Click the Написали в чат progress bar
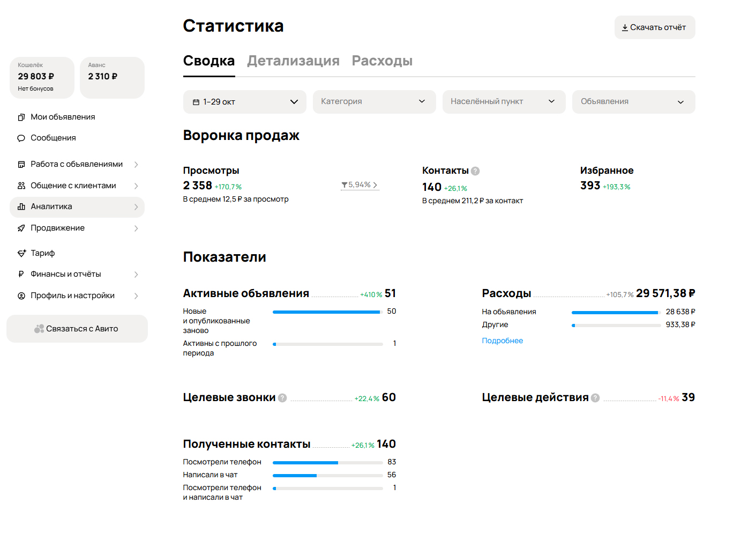 pos(328,476)
